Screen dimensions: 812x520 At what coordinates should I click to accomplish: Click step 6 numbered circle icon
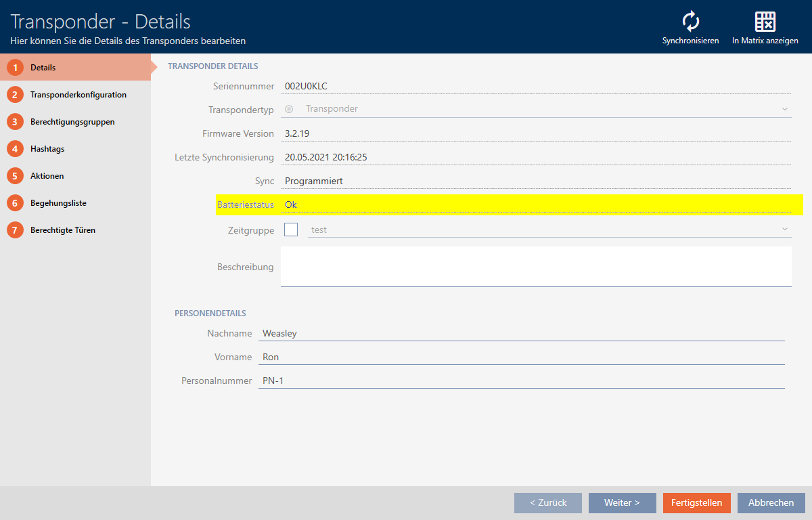point(15,203)
